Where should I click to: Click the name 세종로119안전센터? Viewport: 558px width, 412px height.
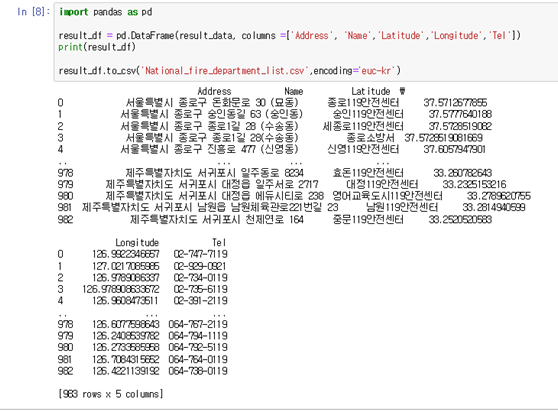363,126
